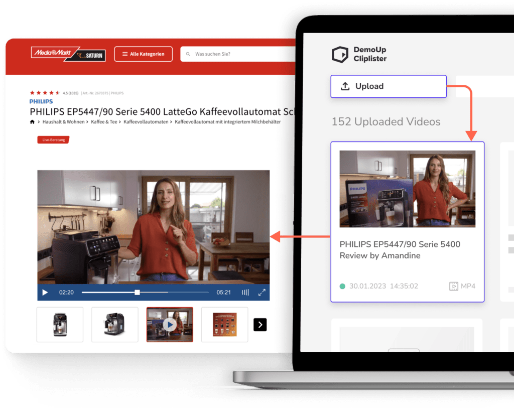Click the Live-Beratung badge
514x420 pixels.
click(53, 140)
